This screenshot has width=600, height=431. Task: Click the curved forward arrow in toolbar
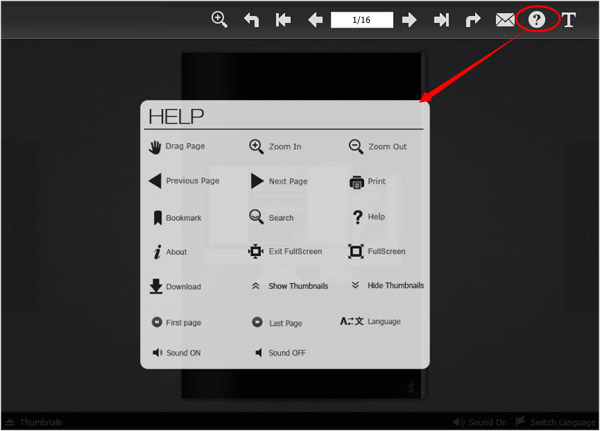[x=473, y=19]
